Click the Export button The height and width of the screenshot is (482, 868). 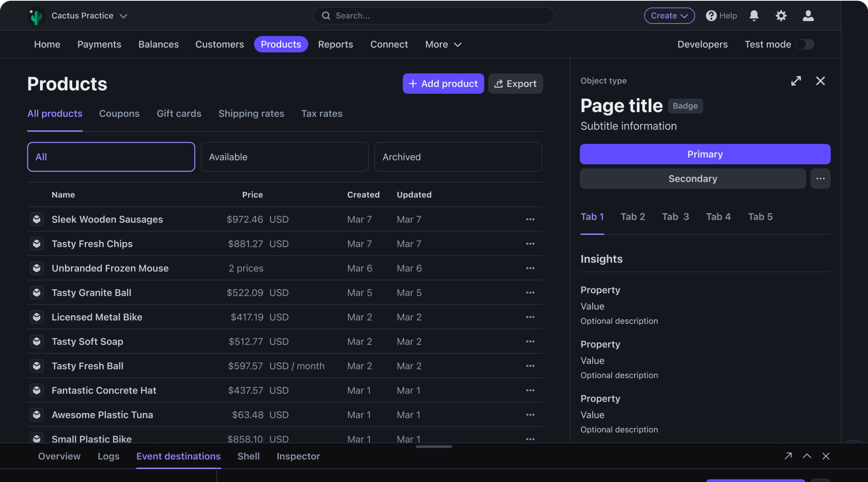515,84
